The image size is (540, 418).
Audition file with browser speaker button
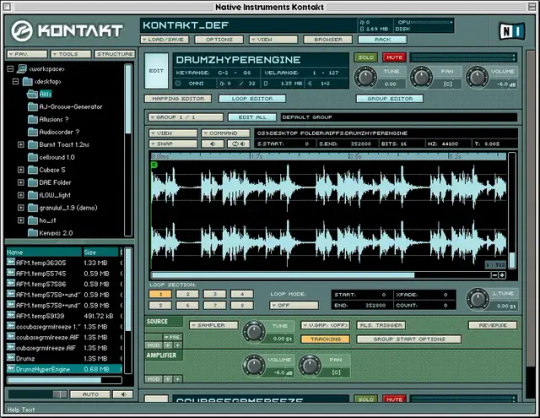pos(123,394)
